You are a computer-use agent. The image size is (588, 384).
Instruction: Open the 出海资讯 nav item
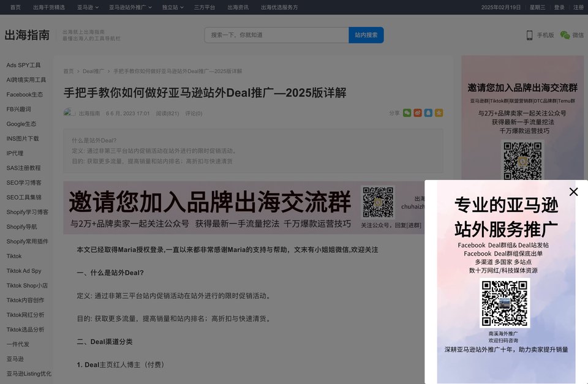(x=238, y=7)
